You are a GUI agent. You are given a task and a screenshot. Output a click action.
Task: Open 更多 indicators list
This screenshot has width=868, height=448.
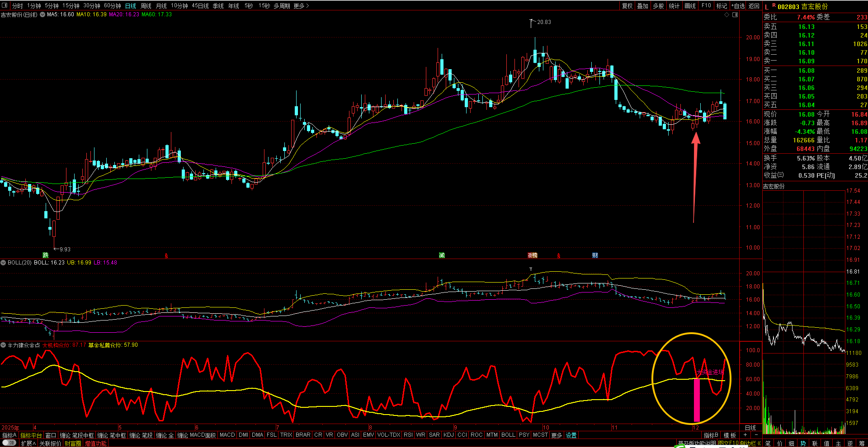point(557,435)
